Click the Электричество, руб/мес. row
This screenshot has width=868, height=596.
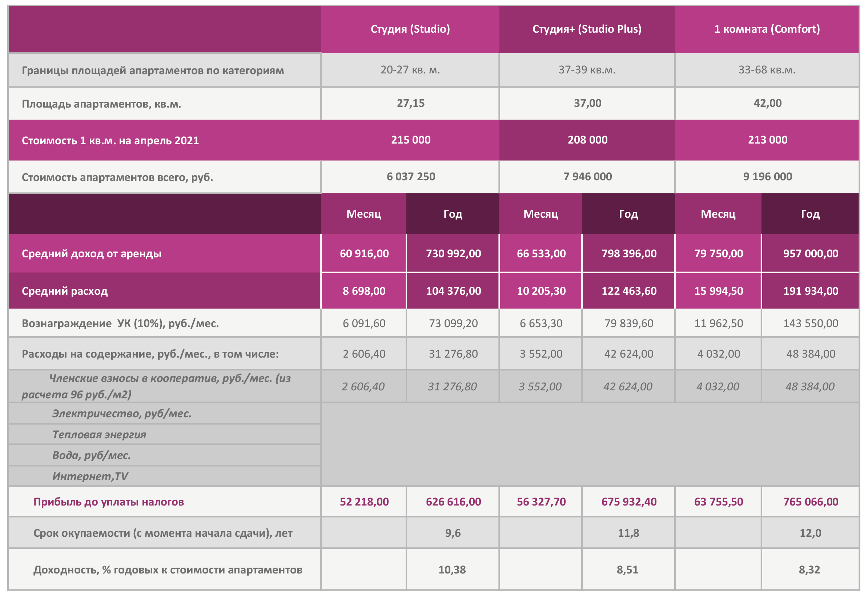coord(121,414)
